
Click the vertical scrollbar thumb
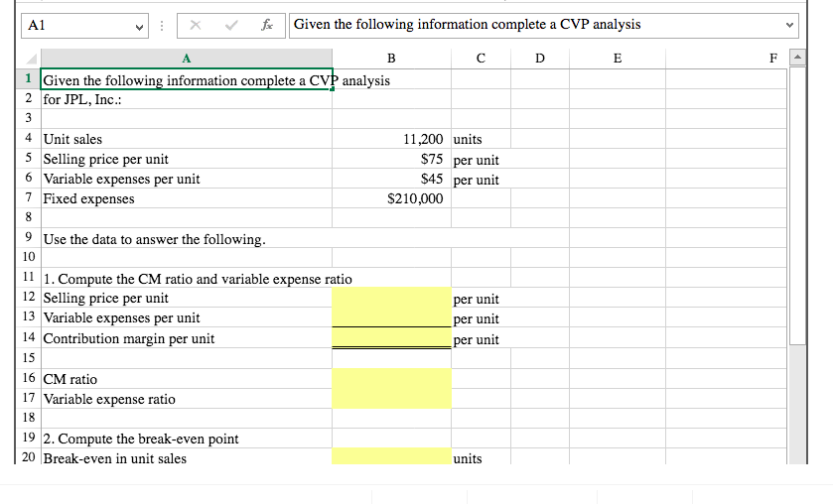tap(797, 205)
